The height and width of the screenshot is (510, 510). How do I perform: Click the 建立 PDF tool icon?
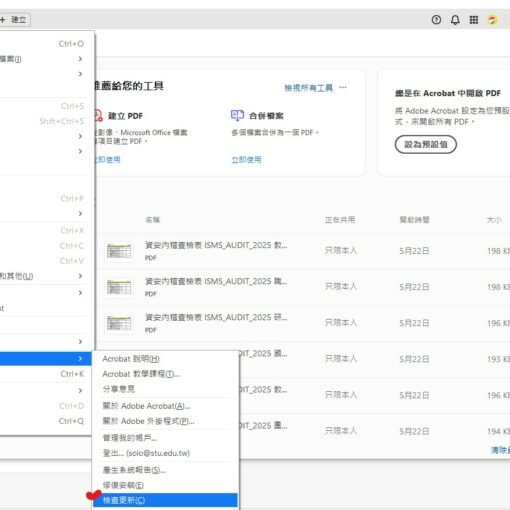[x=98, y=116]
